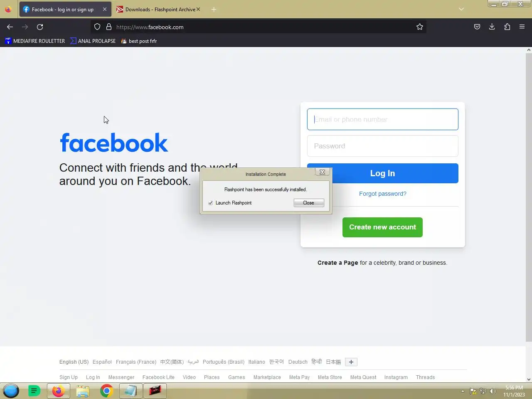Close the Facebook tab
532x399 pixels.
pos(105,9)
